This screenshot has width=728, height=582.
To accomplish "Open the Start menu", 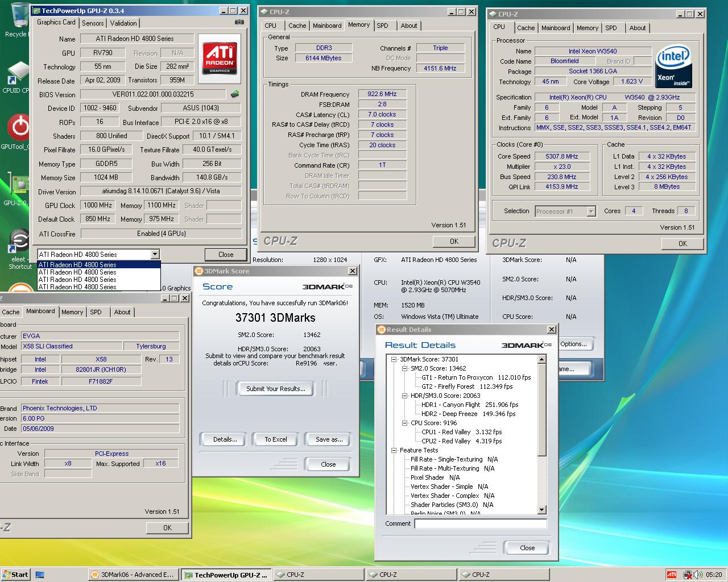I will (15, 575).
